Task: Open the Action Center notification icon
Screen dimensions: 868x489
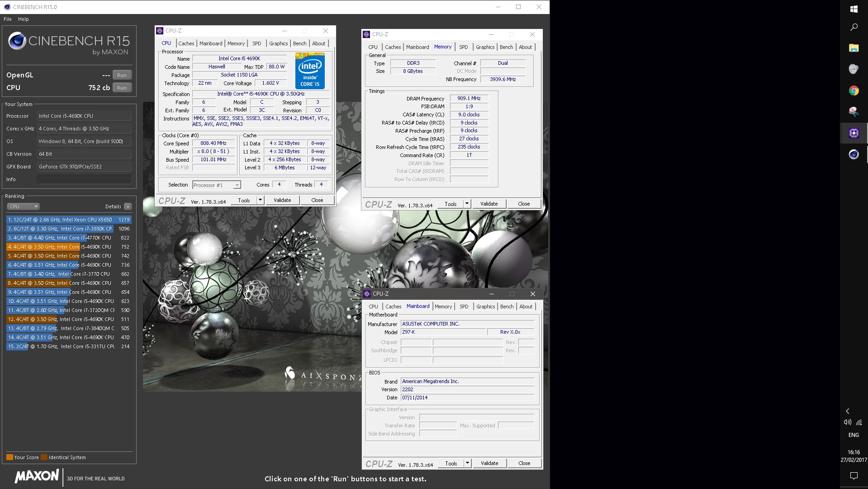Action: point(854,475)
